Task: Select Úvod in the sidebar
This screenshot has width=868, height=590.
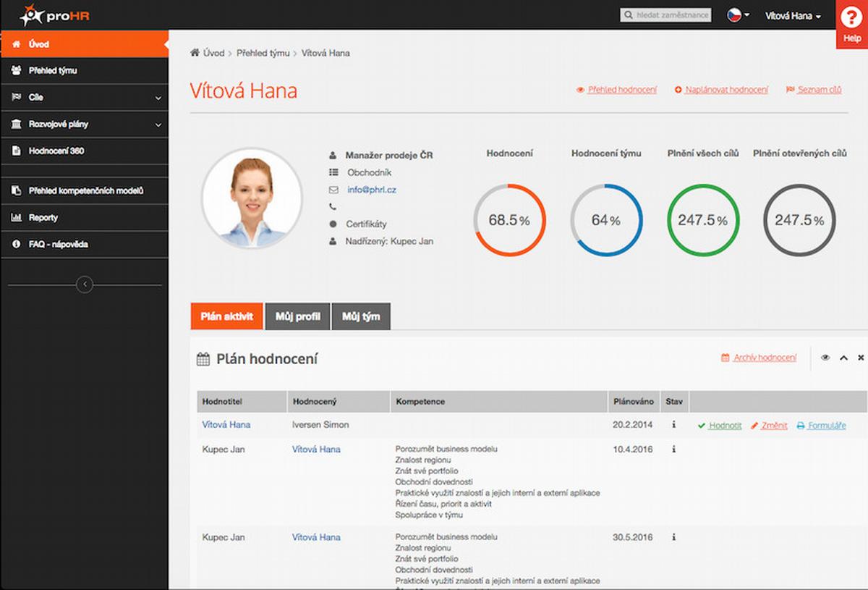Action: tap(84, 44)
